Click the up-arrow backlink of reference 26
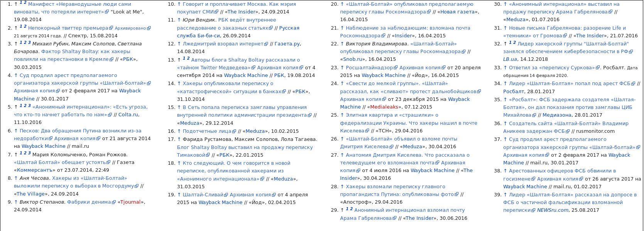This screenshot has width=644, height=231. pyautogui.click(x=342, y=139)
